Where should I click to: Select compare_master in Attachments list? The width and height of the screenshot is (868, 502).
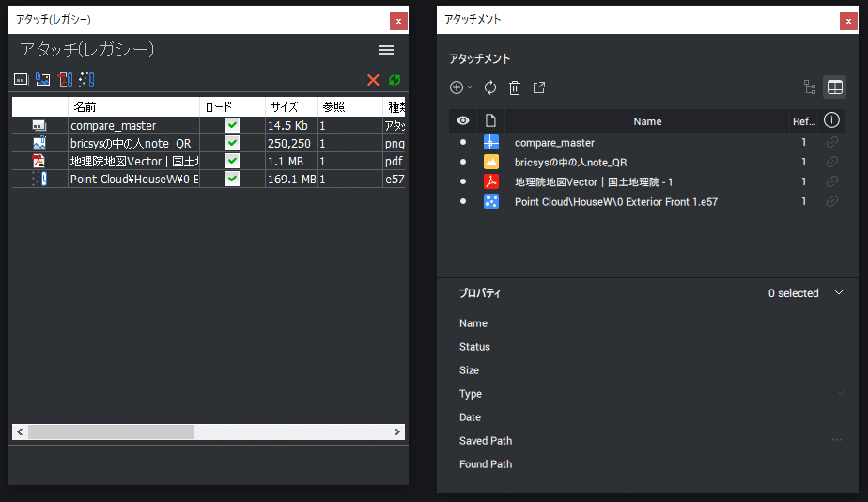pos(554,142)
